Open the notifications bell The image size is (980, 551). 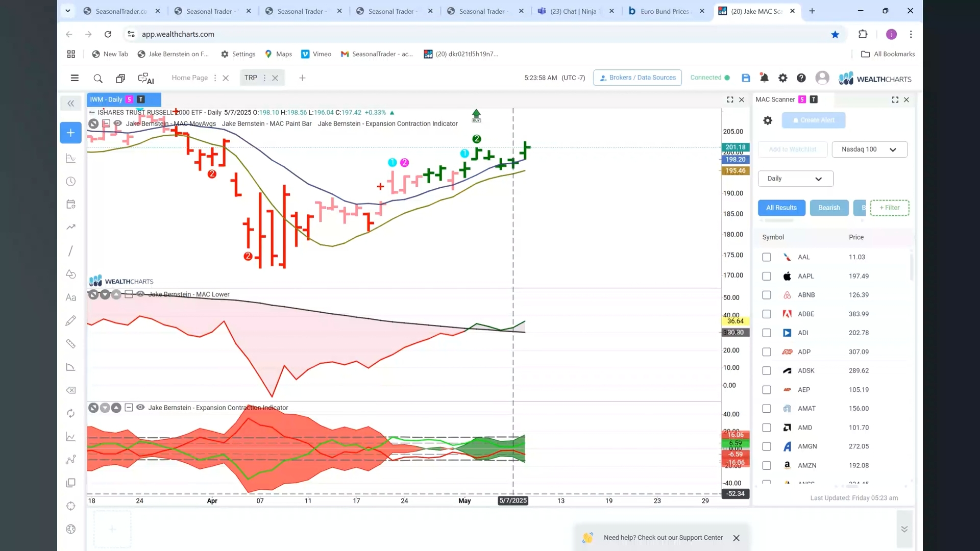(764, 78)
